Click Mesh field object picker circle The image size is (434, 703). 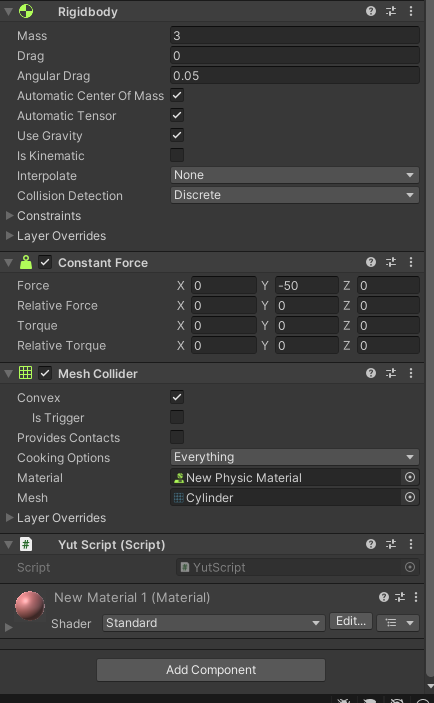[410, 497]
